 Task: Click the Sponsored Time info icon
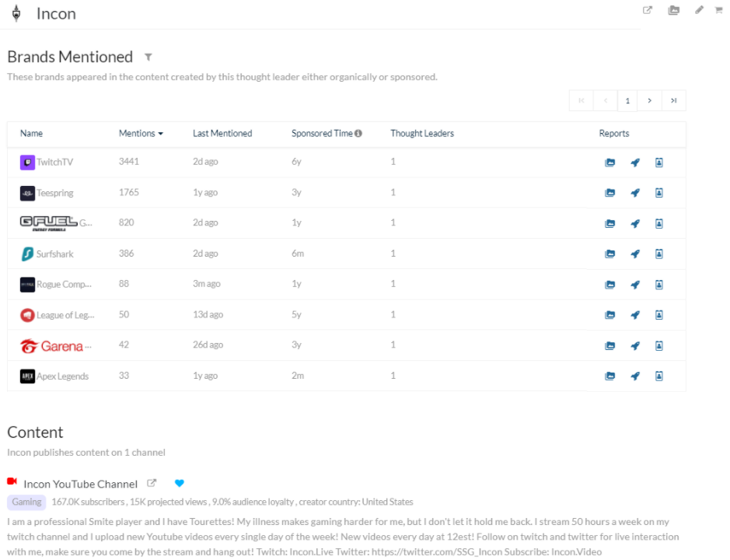(x=358, y=133)
